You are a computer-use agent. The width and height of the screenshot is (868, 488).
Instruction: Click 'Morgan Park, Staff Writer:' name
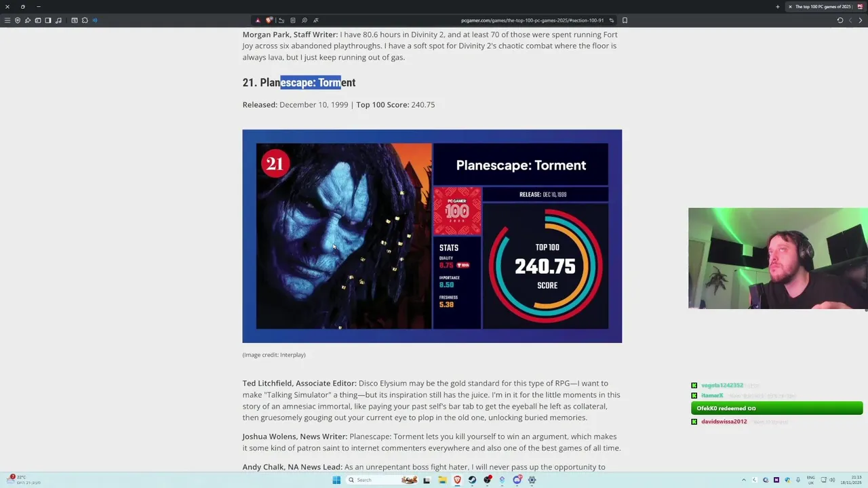(290, 35)
